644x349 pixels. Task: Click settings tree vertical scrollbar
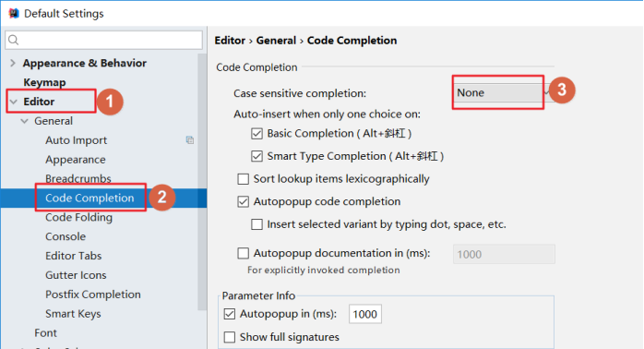click(202, 181)
